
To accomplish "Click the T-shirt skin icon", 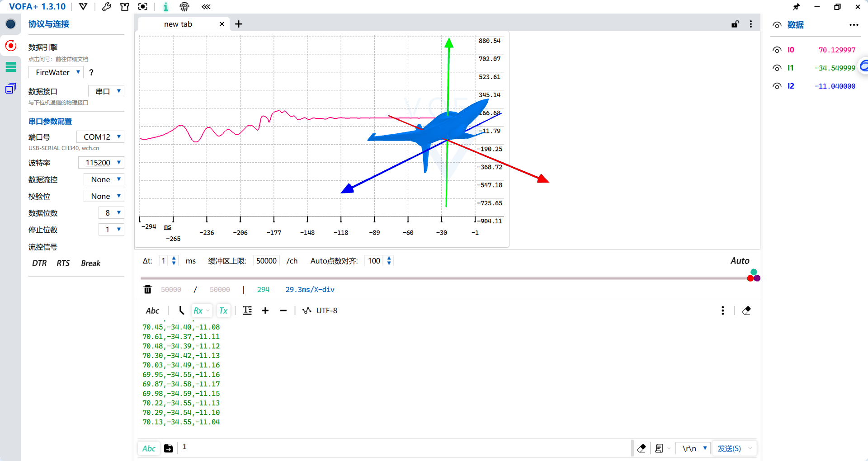I will (x=125, y=6).
